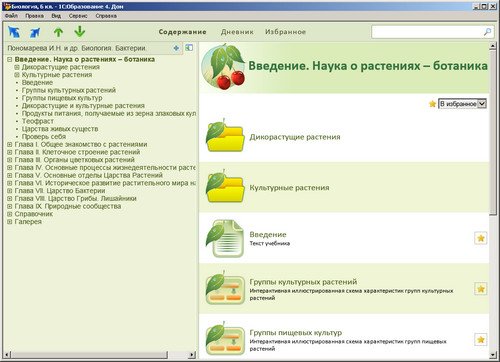
Task: Click the blue forward navigation arrow icon
Action: click(35, 32)
